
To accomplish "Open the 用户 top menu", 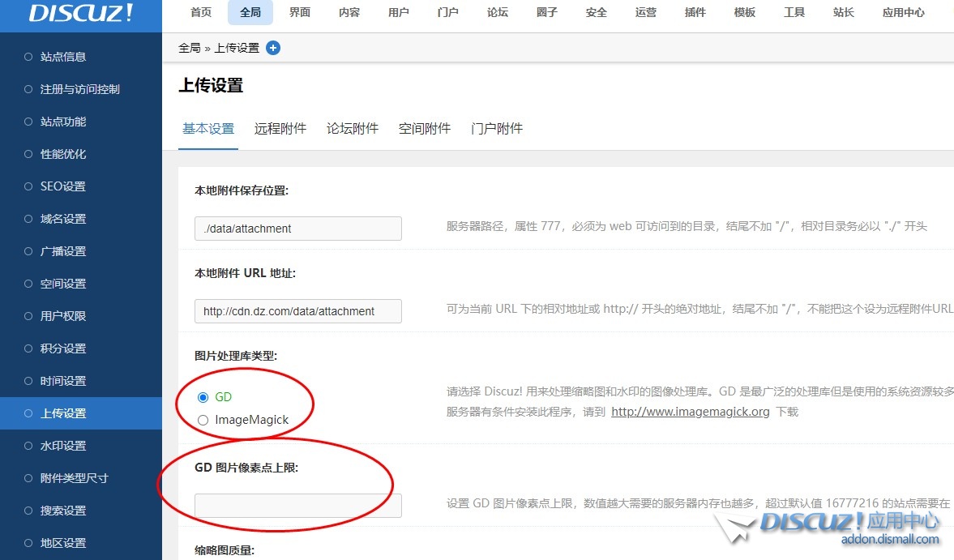I will 399,13.
